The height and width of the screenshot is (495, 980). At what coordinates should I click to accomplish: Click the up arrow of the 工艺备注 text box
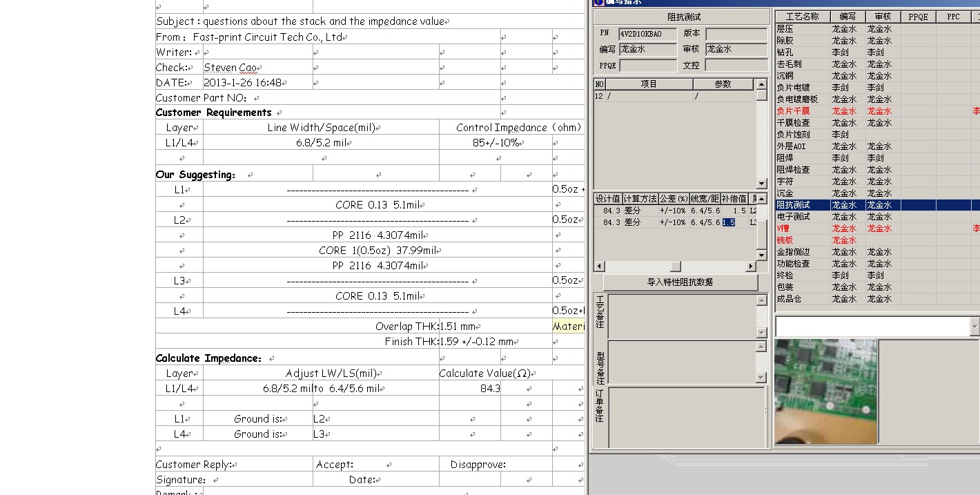[x=762, y=300]
